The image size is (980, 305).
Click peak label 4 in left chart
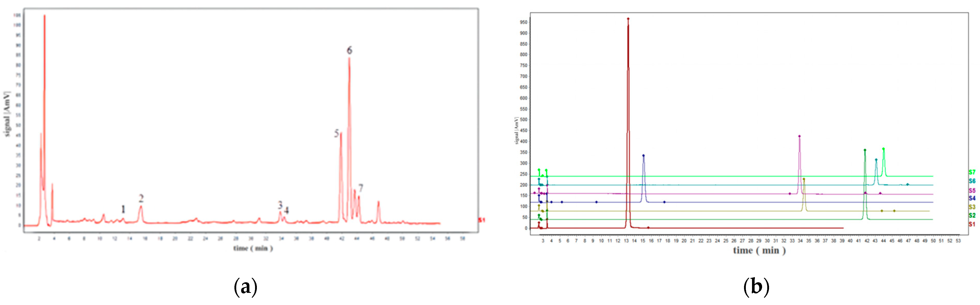pos(287,210)
